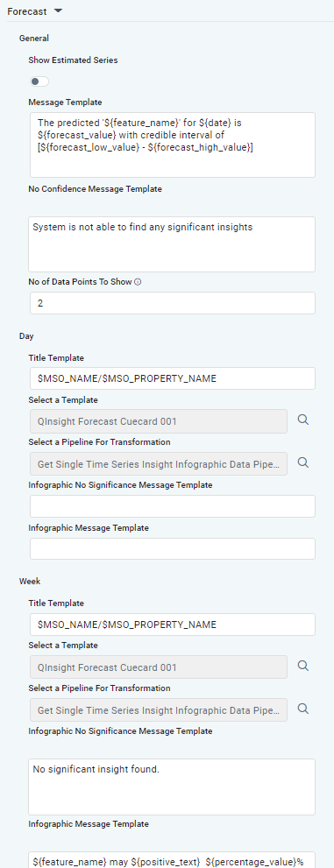Focus the No of Data Points field

point(173,303)
